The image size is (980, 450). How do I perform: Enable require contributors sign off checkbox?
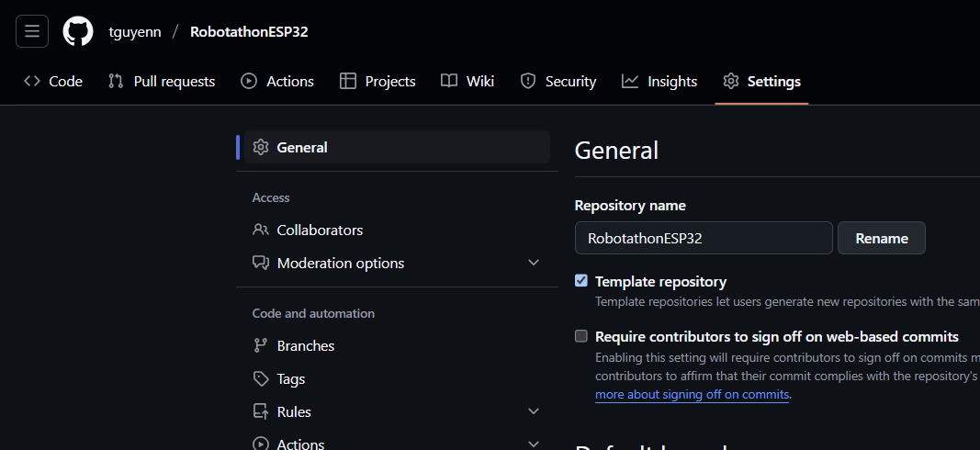tap(581, 336)
